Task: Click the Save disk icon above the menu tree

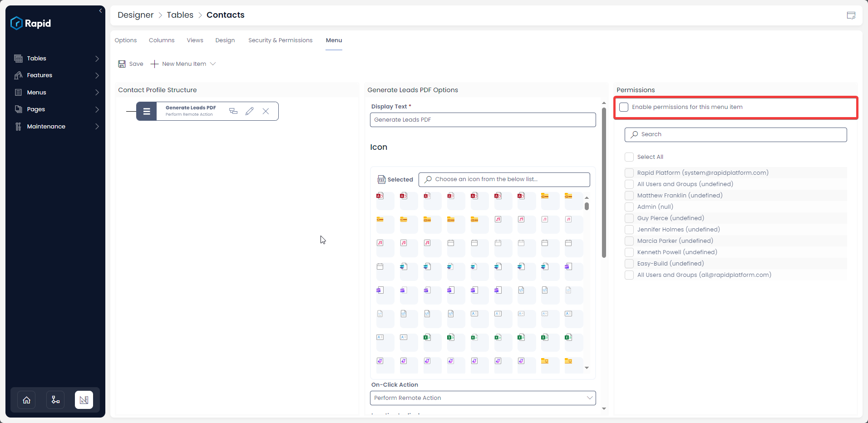Action: coord(121,64)
